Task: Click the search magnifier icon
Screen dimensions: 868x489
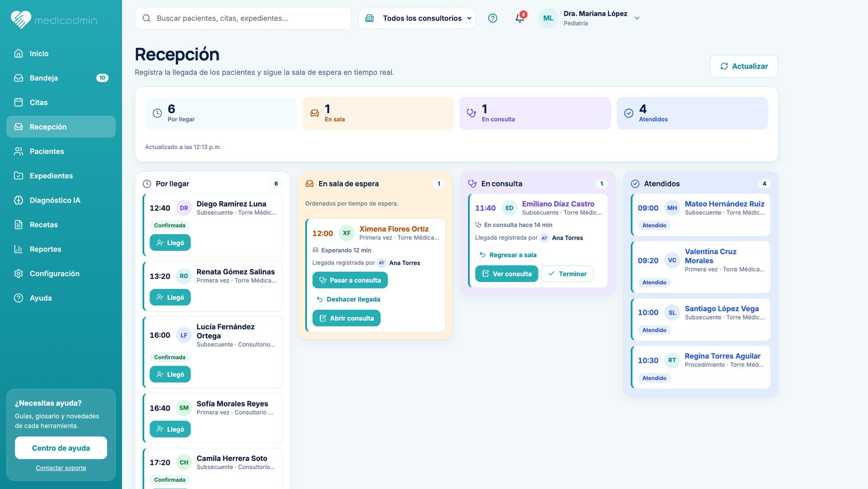Action: pos(146,18)
